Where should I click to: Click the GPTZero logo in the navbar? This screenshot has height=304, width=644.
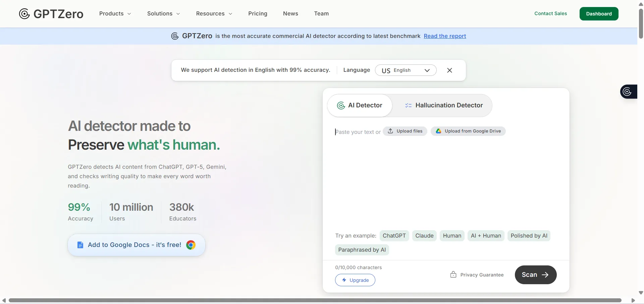pos(50,14)
